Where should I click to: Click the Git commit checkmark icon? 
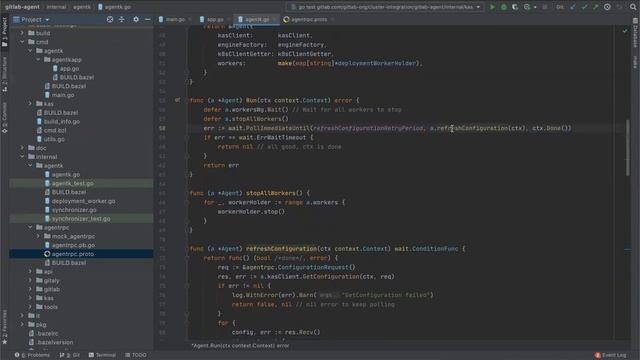(584, 7)
